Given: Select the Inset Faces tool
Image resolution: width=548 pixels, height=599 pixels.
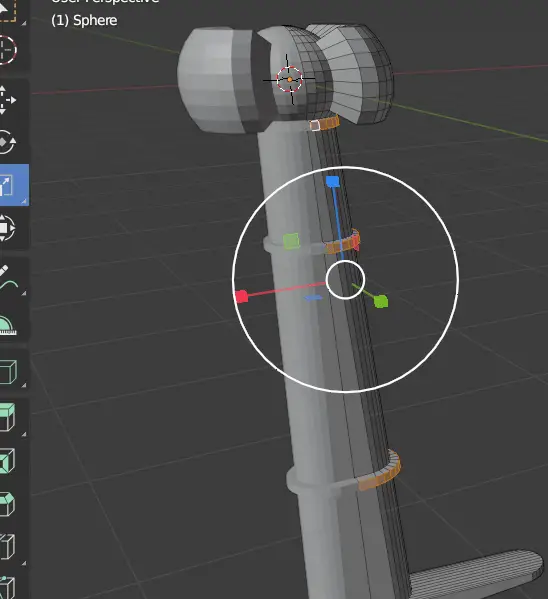Looking at the screenshot, I should coord(7,461).
